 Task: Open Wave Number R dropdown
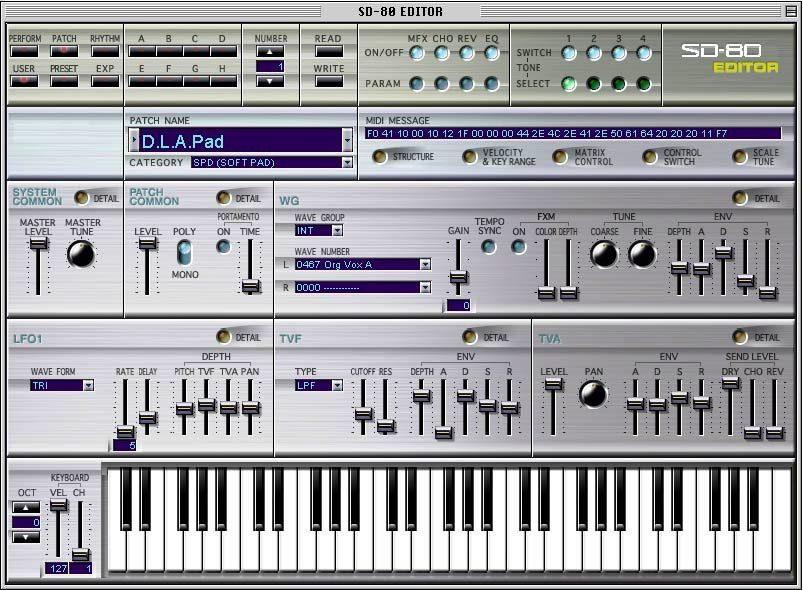tap(426, 287)
